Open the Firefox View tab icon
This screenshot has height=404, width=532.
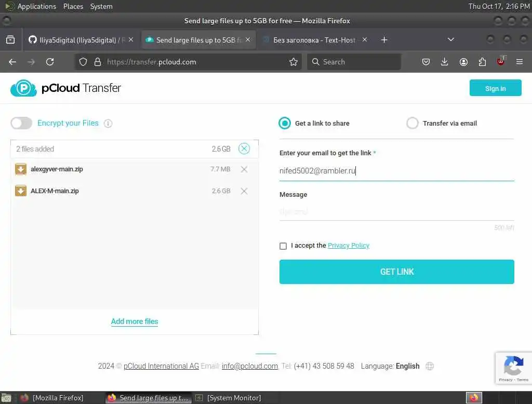coord(10,39)
